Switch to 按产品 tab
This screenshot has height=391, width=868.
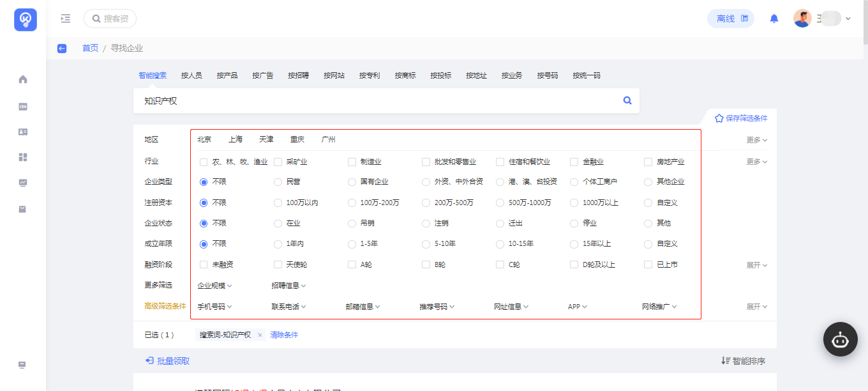[227, 75]
